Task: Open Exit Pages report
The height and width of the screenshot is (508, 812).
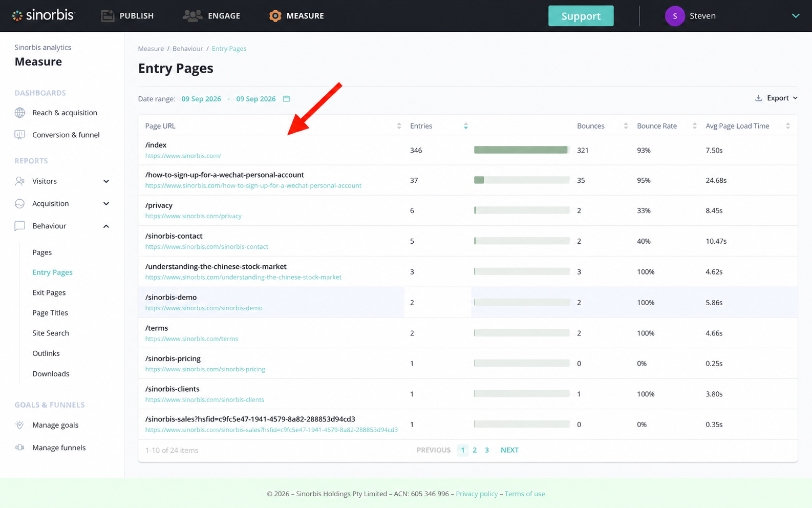Action: (x=49, y=293)
